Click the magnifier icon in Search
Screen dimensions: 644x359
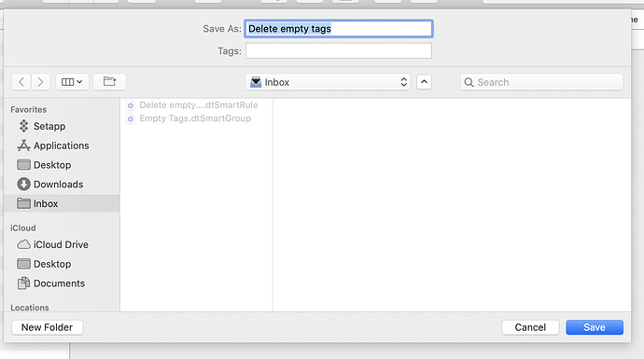click(469, 82)
